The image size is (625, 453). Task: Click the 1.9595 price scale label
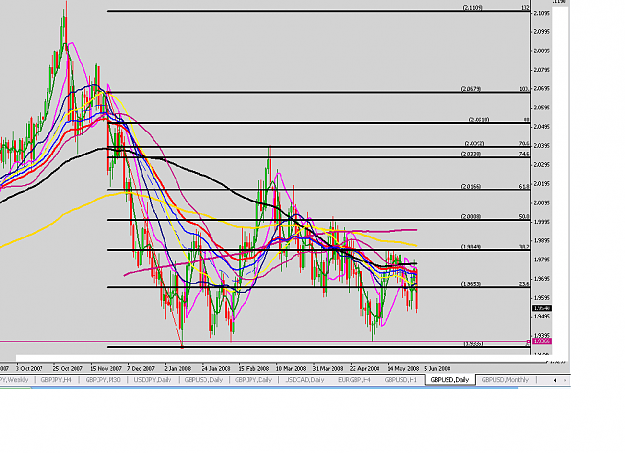point(542,297)
